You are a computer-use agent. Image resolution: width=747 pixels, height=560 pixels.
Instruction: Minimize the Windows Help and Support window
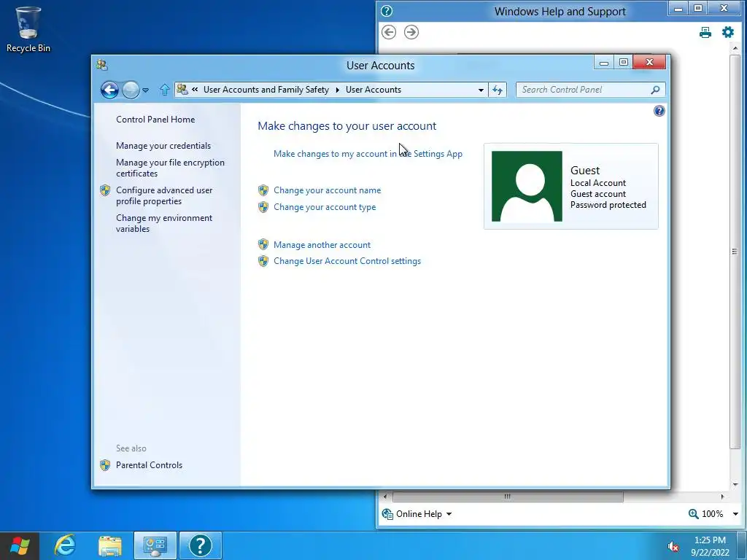click(678, 8)
